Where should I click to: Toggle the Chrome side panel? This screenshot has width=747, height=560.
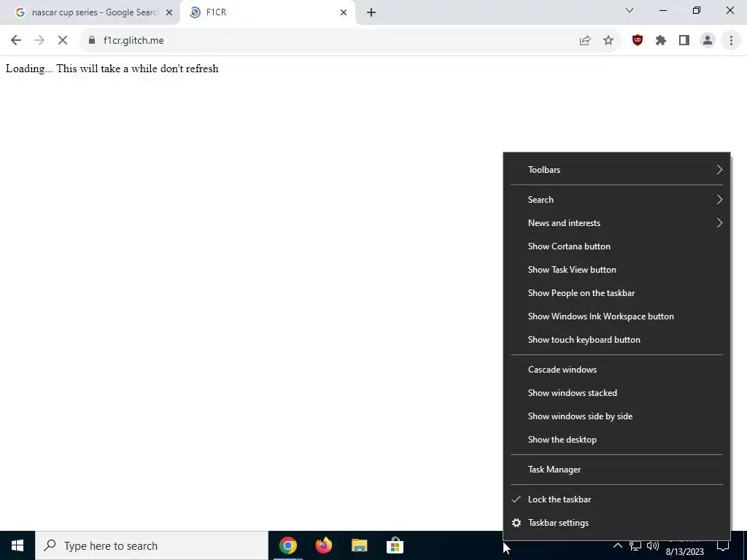point(684,41)
